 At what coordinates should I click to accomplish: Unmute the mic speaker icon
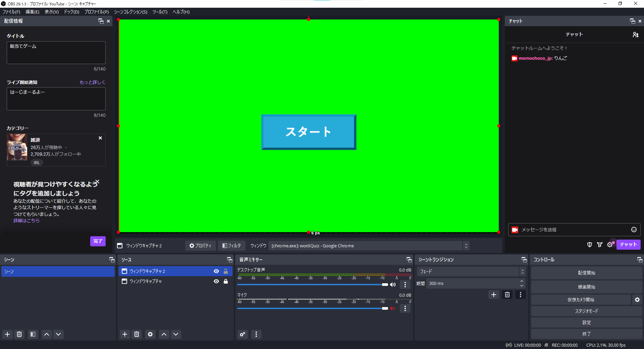pos(393,308)
